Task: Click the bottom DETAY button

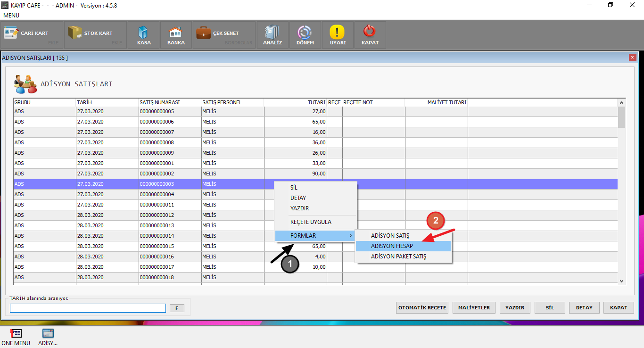Action: [x=584, y=307]
